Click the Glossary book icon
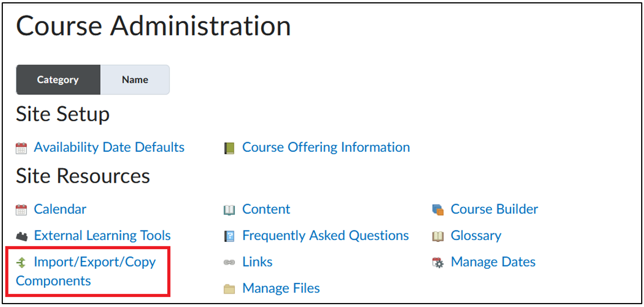This screenshot has width=644, height=307. click(438, 236)
